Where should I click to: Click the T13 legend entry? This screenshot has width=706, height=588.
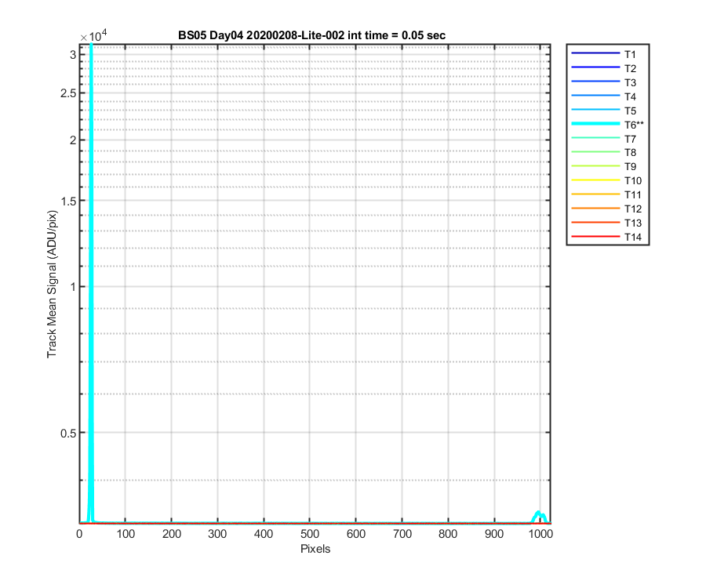coord(606,223)
